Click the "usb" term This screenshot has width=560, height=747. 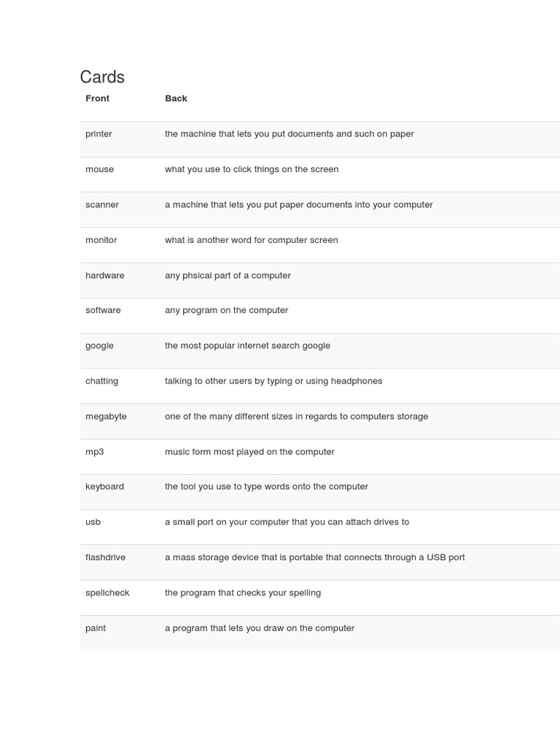(93, 522)
